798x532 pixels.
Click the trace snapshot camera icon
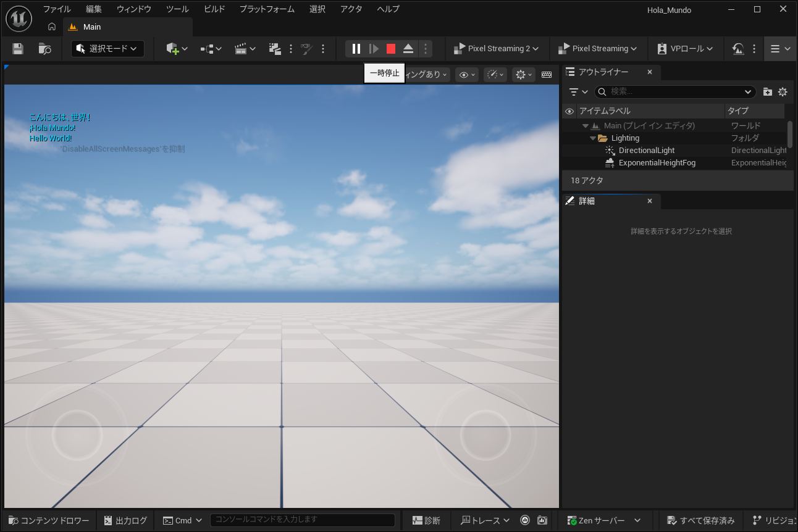(542, 520)
